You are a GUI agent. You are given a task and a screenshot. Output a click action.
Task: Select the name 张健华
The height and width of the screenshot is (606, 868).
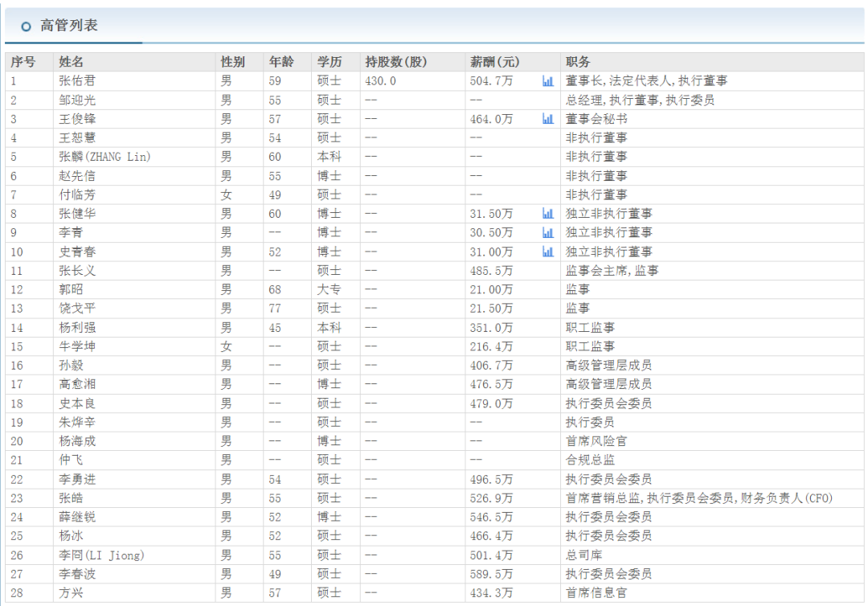77,214
